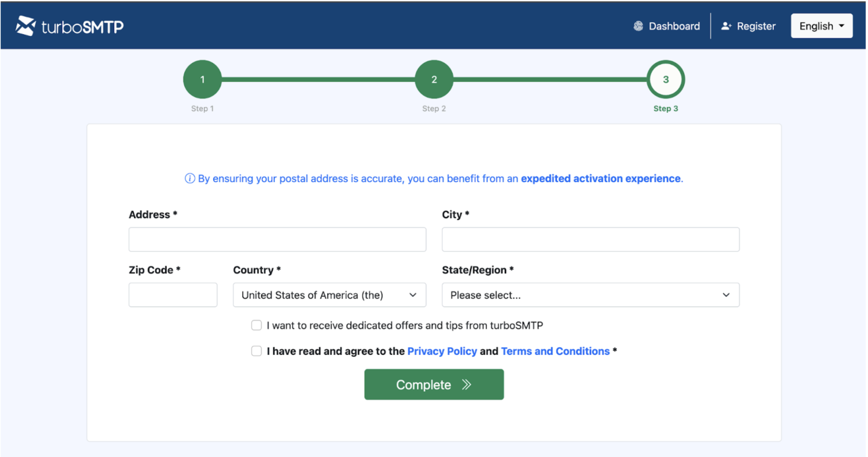
Task: Go to the Register menu item
Action: pyautogui.click(x=756, y=26)
